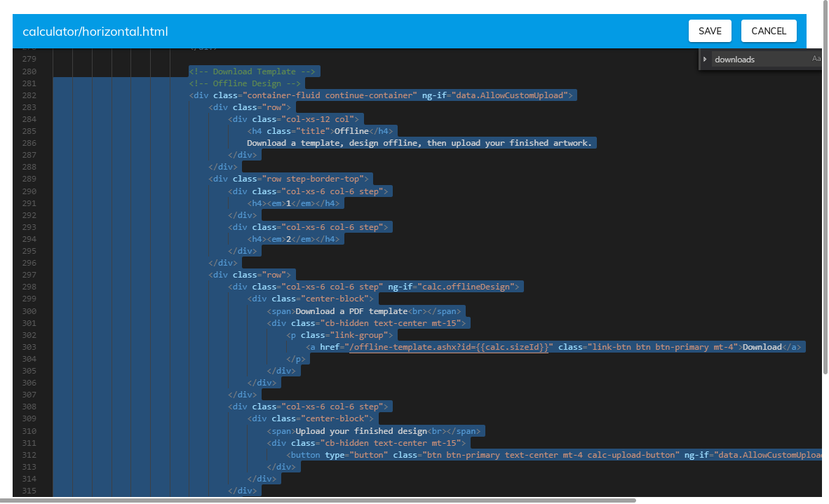The width and height of the screenshot is (829, 504).
Task: Click the word "Offline" in the h4 title
Action: [x=351, y=131]
